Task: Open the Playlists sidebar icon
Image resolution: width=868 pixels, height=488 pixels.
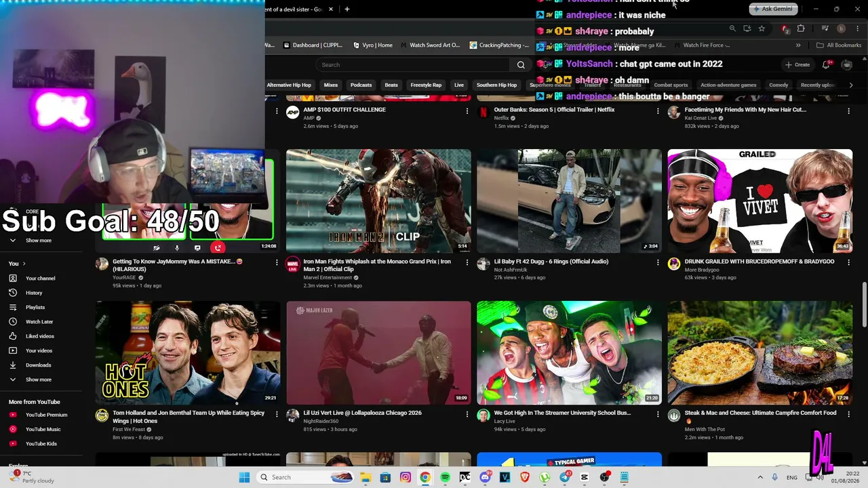Action: tap(13, 307)
